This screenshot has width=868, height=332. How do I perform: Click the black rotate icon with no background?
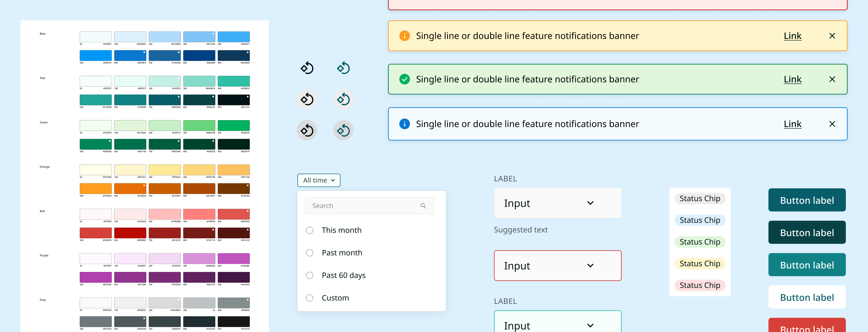click(x=307, y=68)
